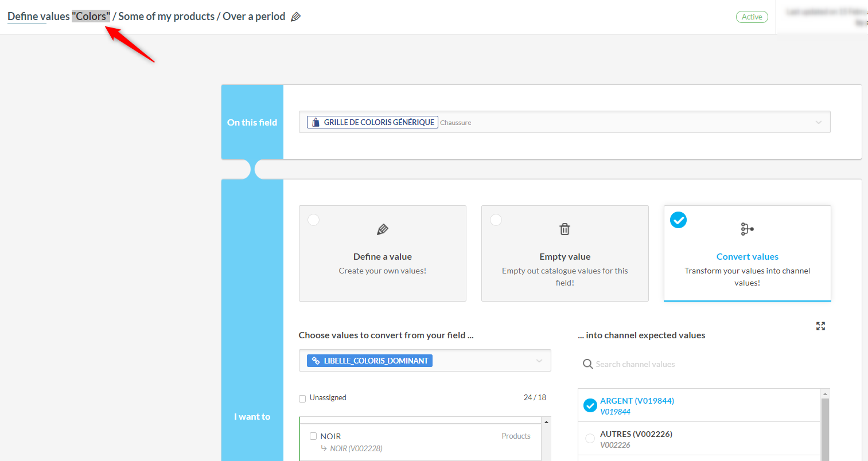
Task: Click the shopping bag icon in the field tag
Action: [316, 122]
